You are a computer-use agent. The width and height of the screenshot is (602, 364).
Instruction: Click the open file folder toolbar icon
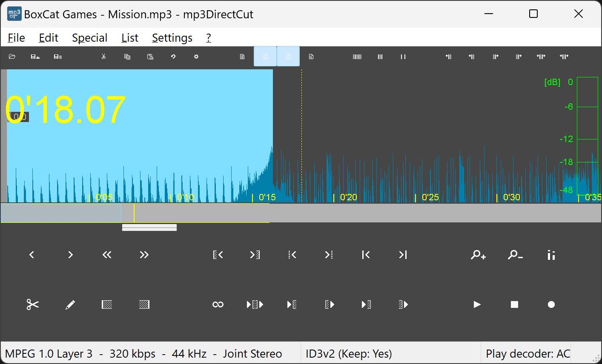point(12,57)
